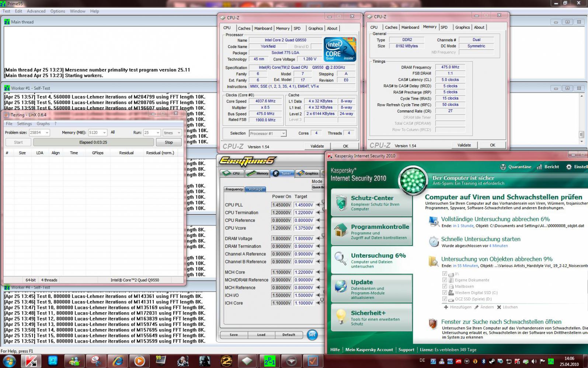Open the Support link in Kaspersky footer

tap(406, 350)
